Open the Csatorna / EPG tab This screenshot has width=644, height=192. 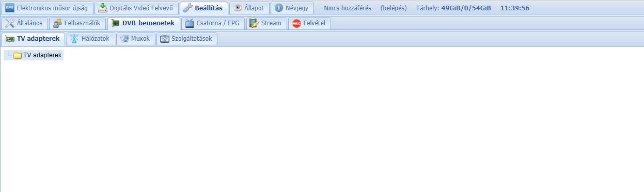[213, 23]
